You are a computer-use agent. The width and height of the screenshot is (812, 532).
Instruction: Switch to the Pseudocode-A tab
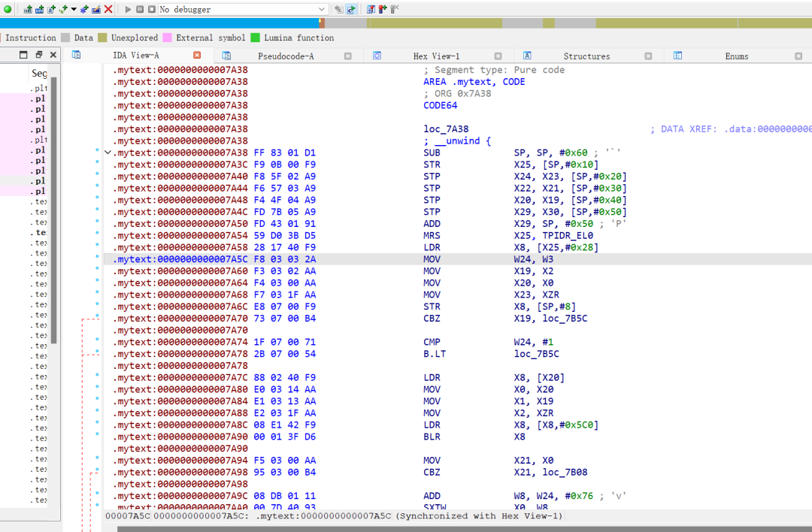pos(286,56)
